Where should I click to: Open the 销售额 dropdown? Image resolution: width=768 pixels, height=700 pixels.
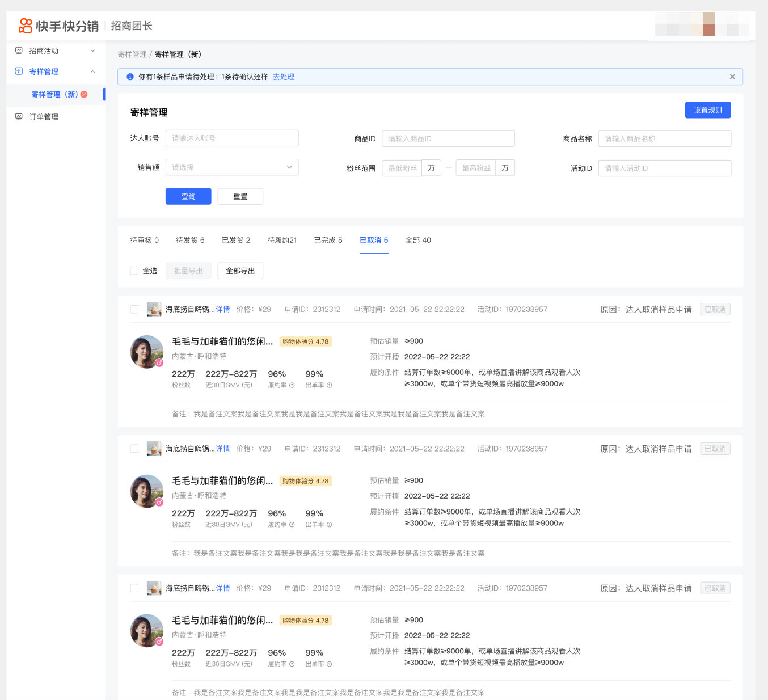pos(232,167)
